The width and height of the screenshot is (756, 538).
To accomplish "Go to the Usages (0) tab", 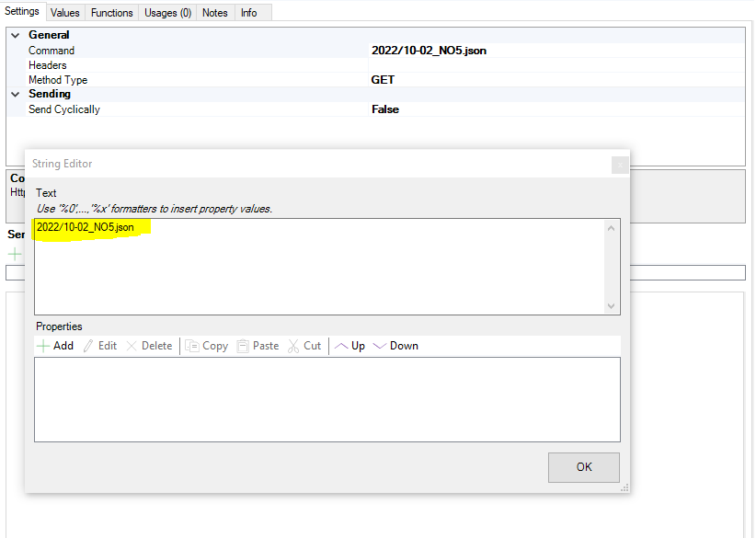I will (167, 13).
